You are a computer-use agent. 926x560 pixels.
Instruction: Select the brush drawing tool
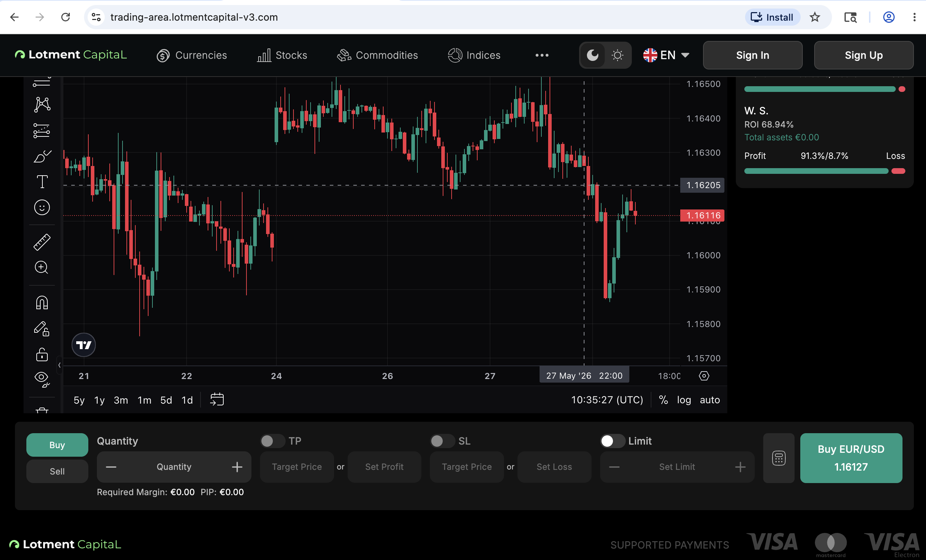[42, 156]
